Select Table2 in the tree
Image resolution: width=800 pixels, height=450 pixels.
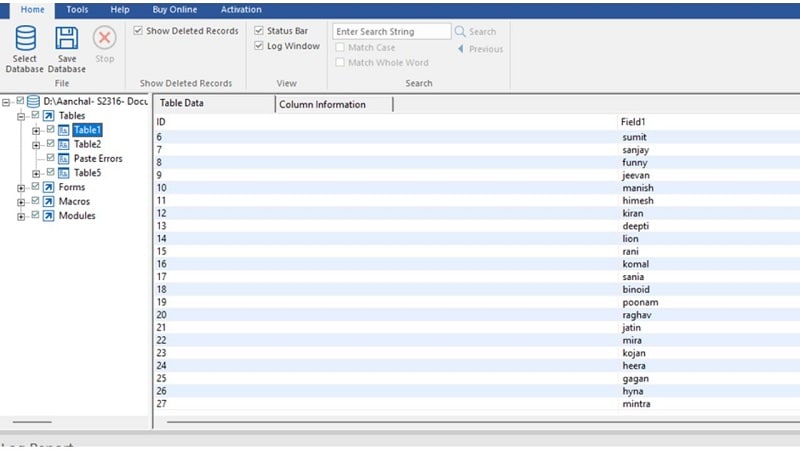(87, 144)
